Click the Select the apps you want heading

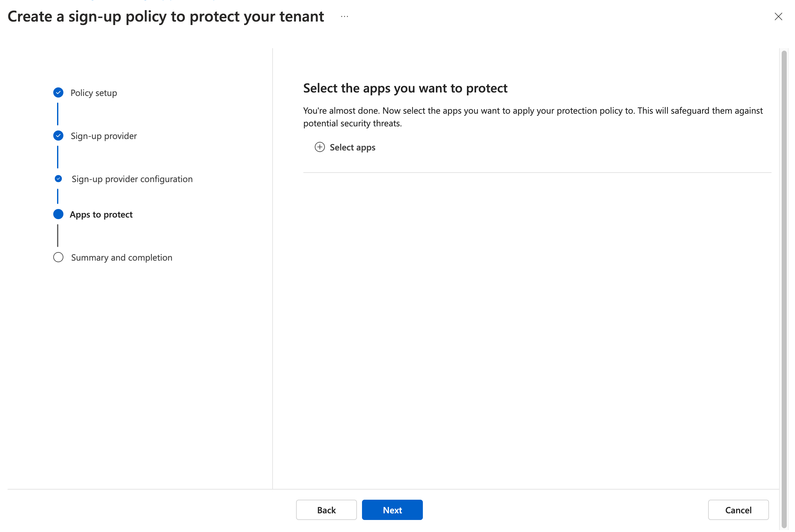coord(405,88)
